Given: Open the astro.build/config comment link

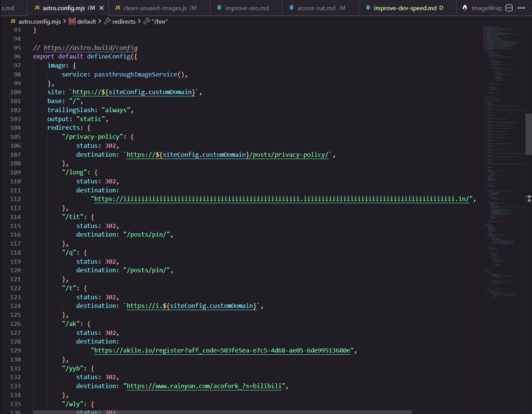Looking at the screenshot, I should pyautogui.click(x=90, y=48).
